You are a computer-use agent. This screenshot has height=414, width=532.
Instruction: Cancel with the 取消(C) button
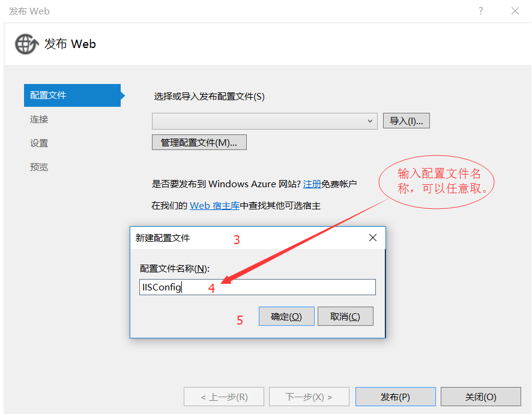pyautogui.click(x=345, y=316)
